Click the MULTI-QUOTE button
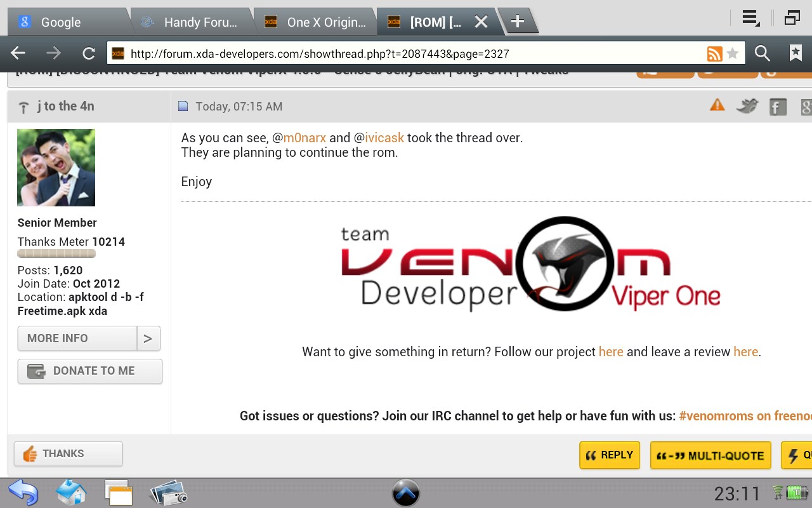812x508 pixels. tap(710, 455)
